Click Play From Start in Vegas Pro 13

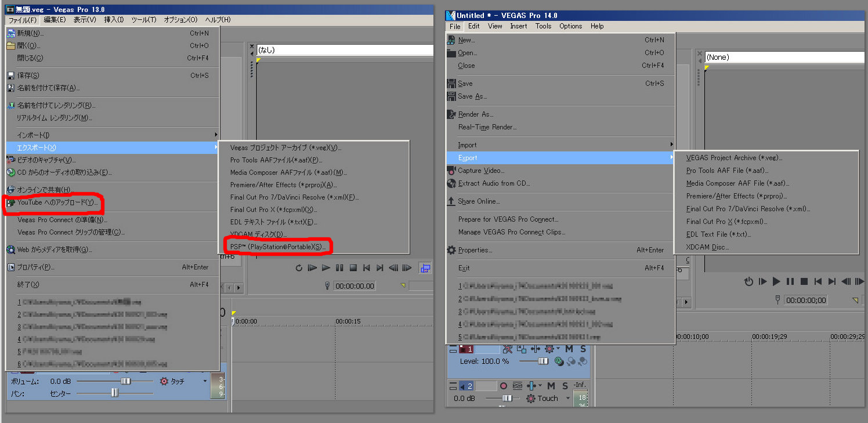click(312, 267)
